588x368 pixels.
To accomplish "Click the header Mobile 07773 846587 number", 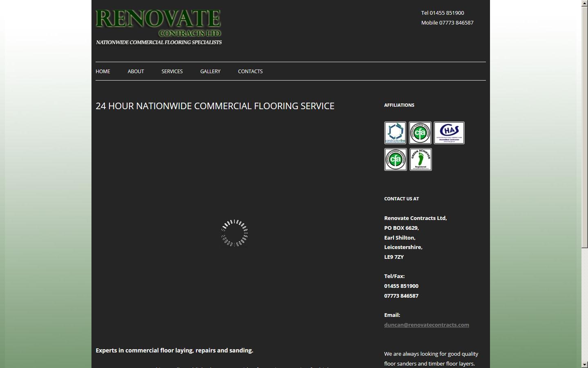I will (x=447, y=22).
